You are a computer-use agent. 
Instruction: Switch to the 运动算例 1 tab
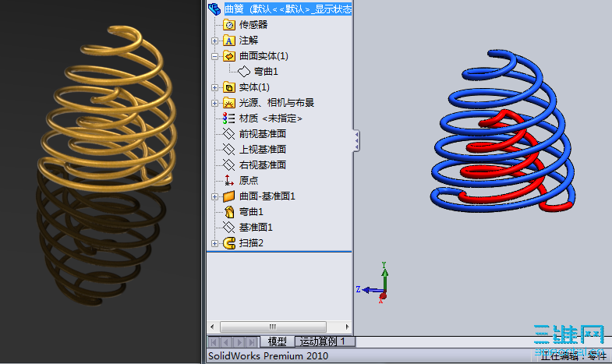325,341
